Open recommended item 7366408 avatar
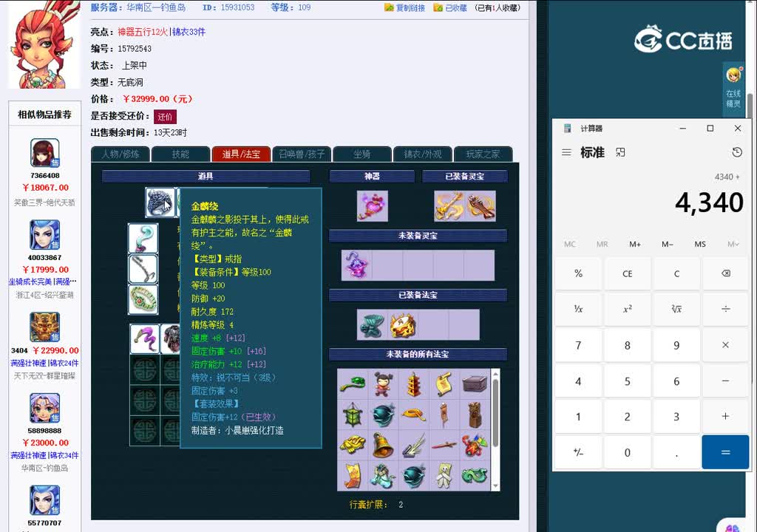This screenshot has width=757, height=532. (45, 152)
